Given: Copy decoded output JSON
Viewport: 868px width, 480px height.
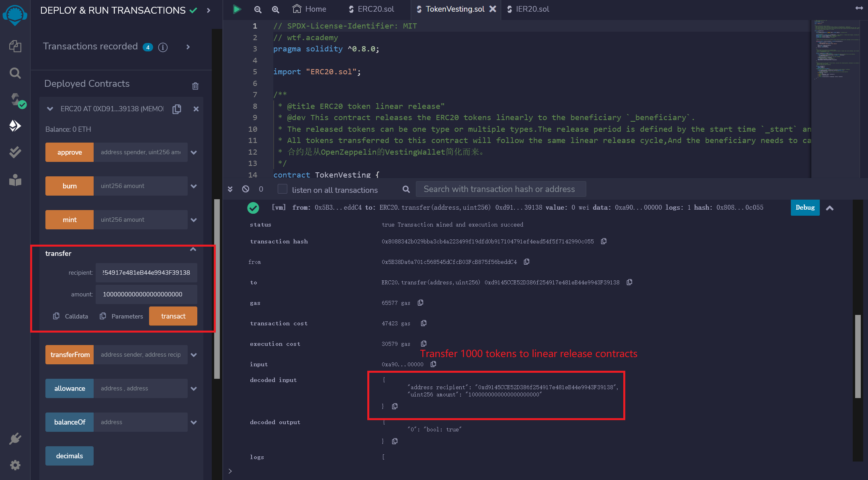Looking at the screenshot, I should click(x=395, y=441).
